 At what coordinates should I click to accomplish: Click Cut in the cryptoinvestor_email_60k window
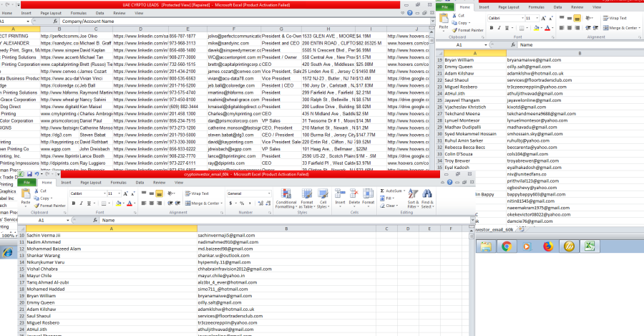point(41,191)
